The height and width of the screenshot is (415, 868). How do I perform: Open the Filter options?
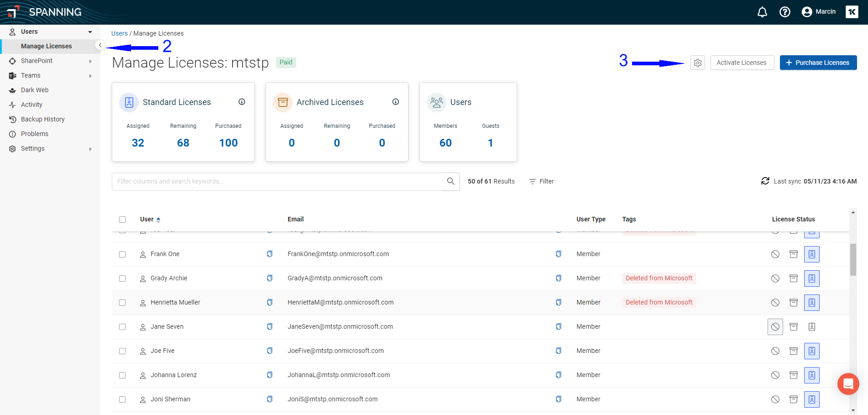click(541, 181)
